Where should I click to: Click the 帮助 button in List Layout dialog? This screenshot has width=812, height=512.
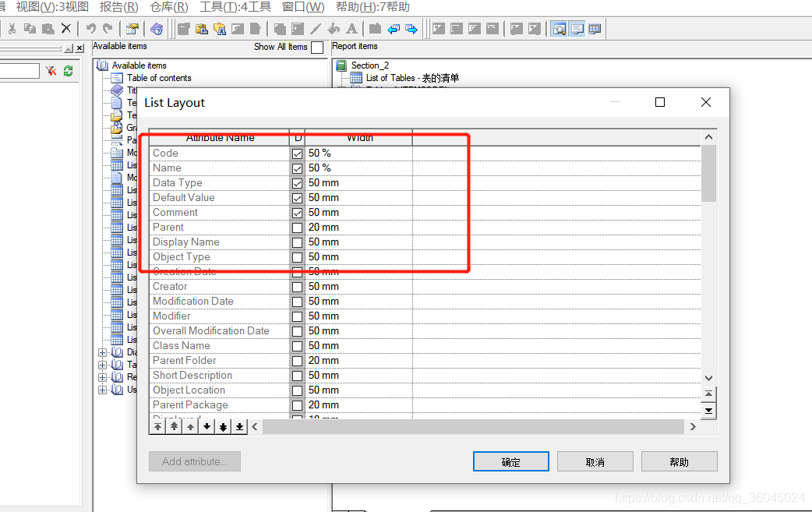(x=680, y=462)
